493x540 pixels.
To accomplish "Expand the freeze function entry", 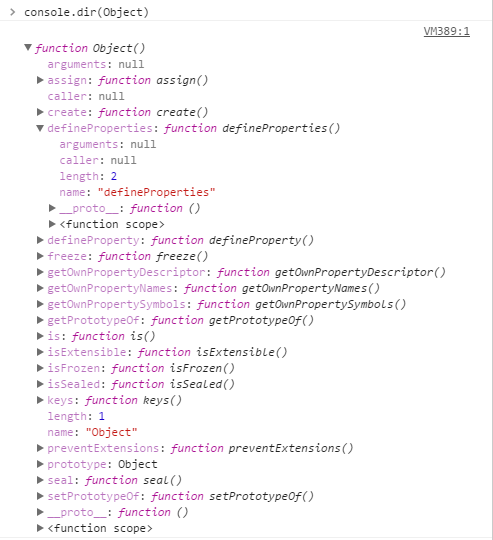I will pyautogui.click(x=40, y=256).
